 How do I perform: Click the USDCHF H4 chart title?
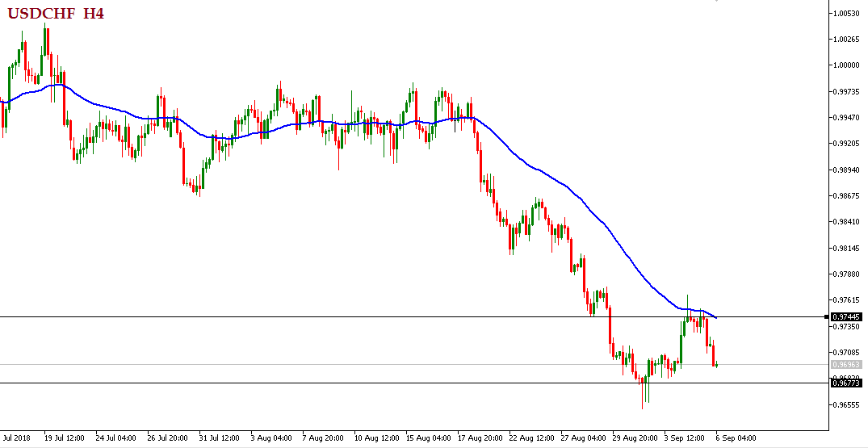(x=56, y=13)
